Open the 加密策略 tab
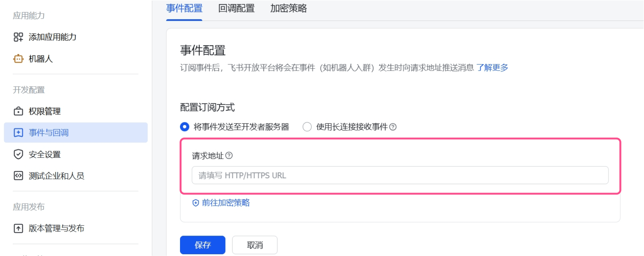 [x=288, y=9]
